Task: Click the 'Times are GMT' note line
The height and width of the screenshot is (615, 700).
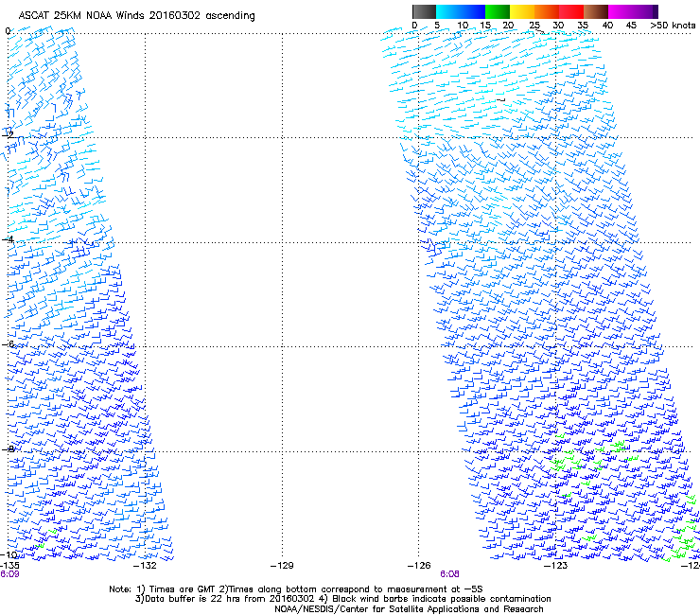Action: pyautogui.click(x=295, y=589)
